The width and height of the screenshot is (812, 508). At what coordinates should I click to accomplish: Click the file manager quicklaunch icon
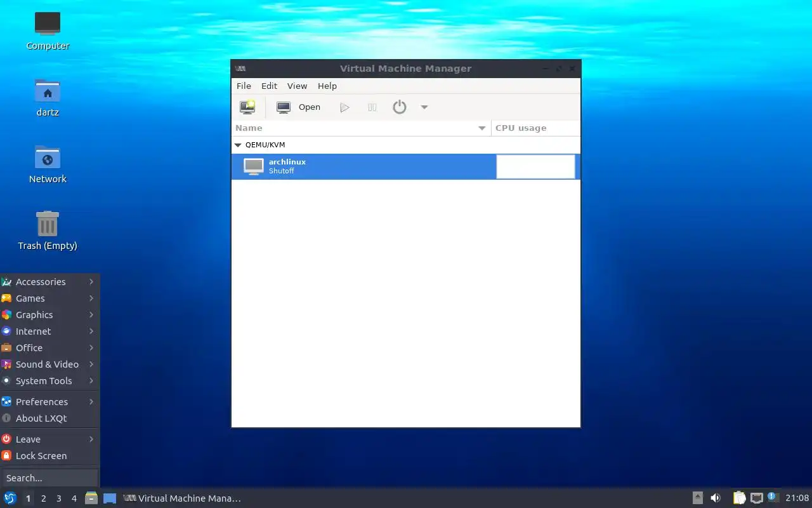pyautogui.click(x=91, y=498)
